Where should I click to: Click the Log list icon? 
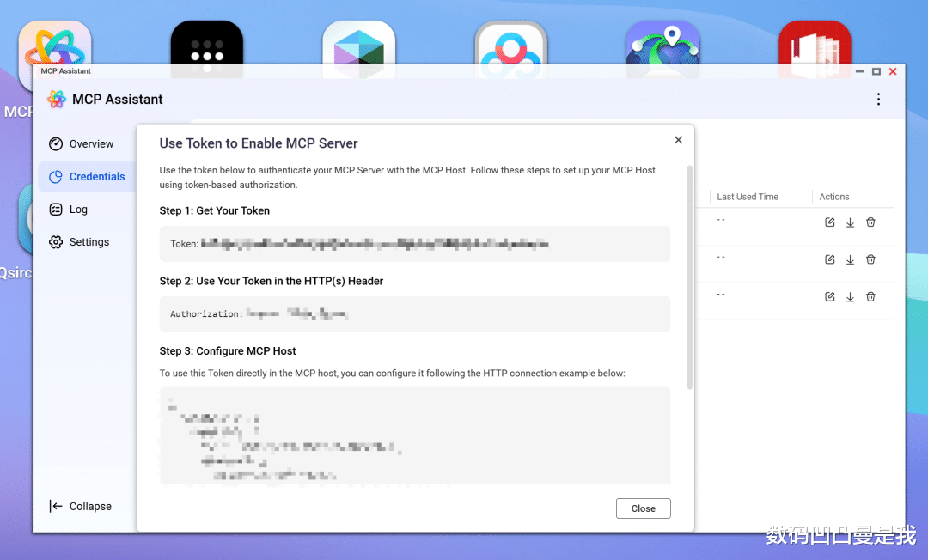click(x=56, y=210)
